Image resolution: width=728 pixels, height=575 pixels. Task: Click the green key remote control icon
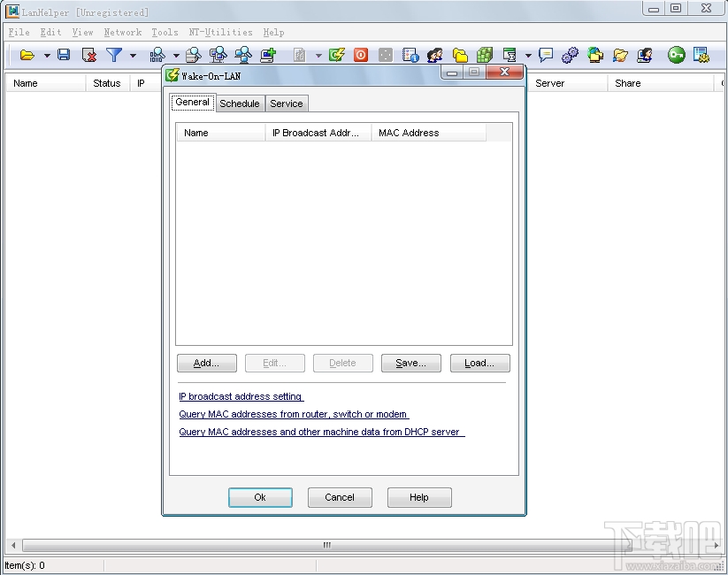click(x=676, y=55)
